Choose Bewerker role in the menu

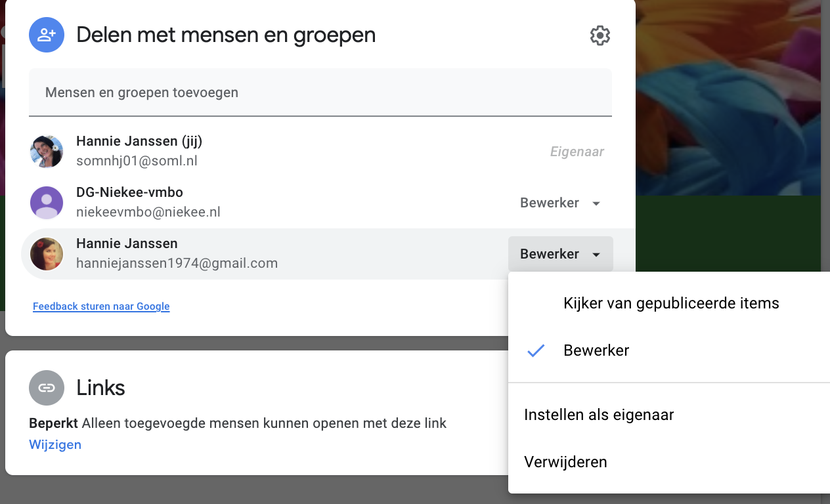[596, 350]
